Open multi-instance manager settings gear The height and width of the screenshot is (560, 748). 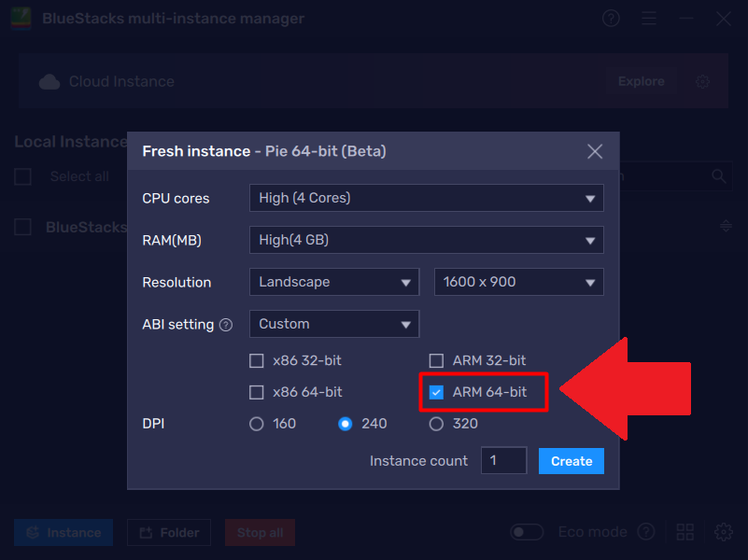pyautogui.click(x=723, y=532)
